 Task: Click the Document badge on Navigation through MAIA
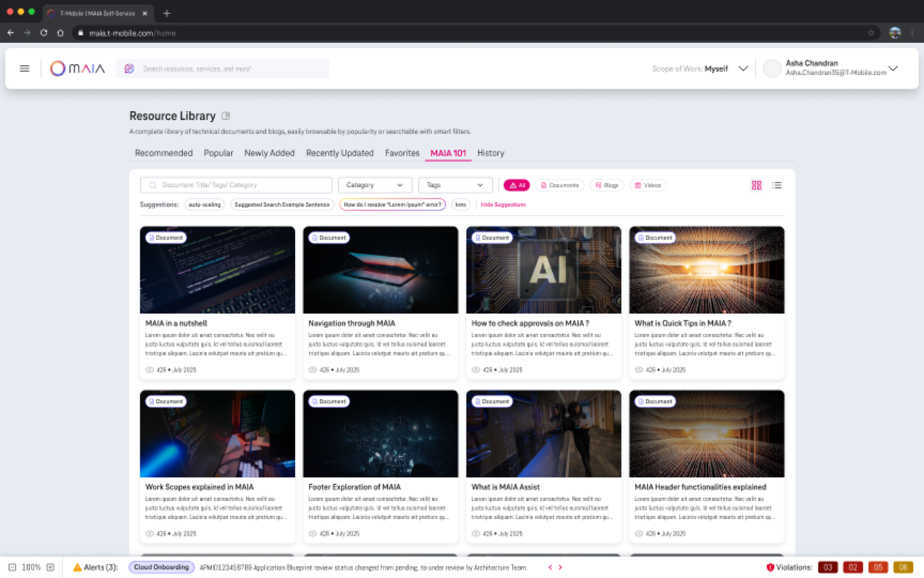(x=329, y=238)
